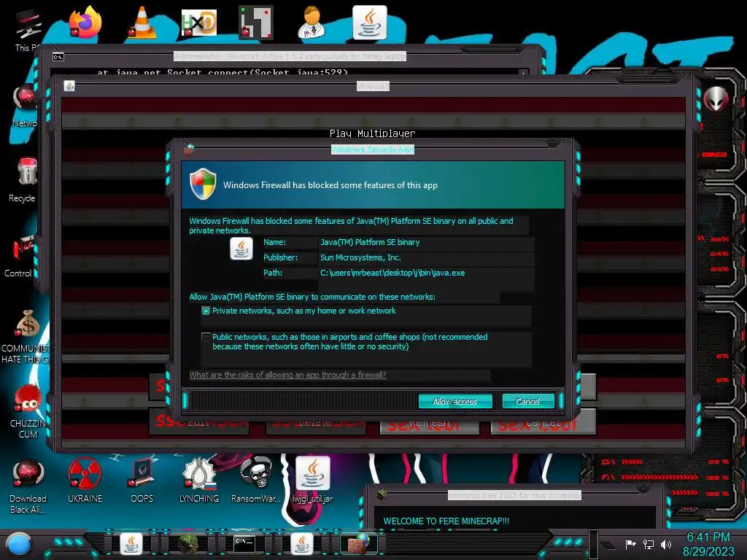Open the volume speaker tray icon

click(x=666, y=544)
